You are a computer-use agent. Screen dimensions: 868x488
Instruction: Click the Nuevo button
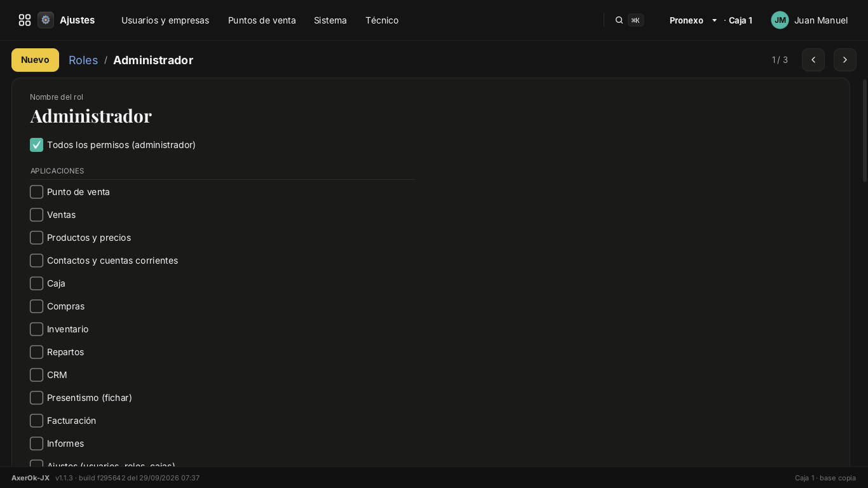(x=35, y=60)
